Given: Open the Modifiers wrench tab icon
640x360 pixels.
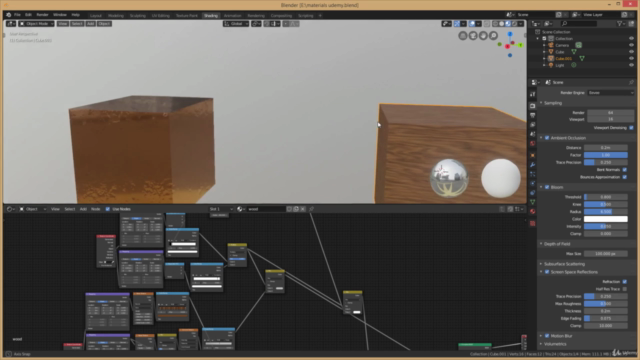Looking at the screenshot, I should click(x=532, y=165).
